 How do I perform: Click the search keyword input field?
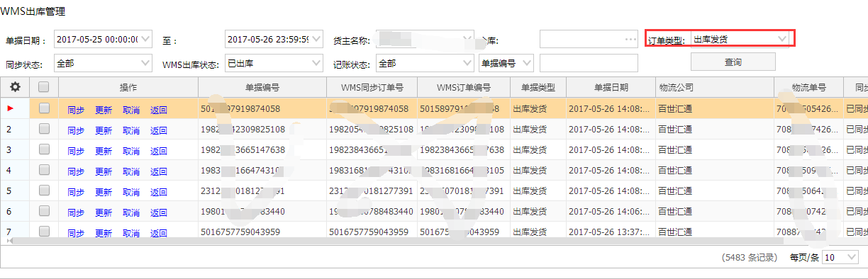(589, 64)
